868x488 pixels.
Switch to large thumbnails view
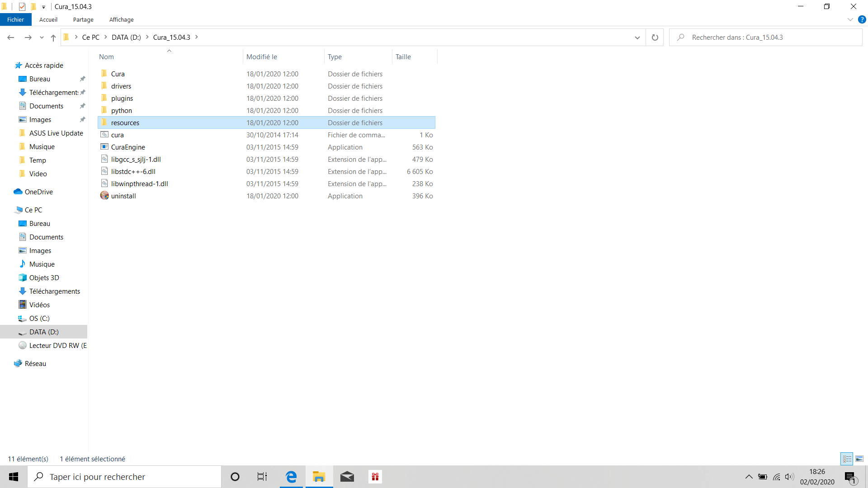[x=859, y=459]
